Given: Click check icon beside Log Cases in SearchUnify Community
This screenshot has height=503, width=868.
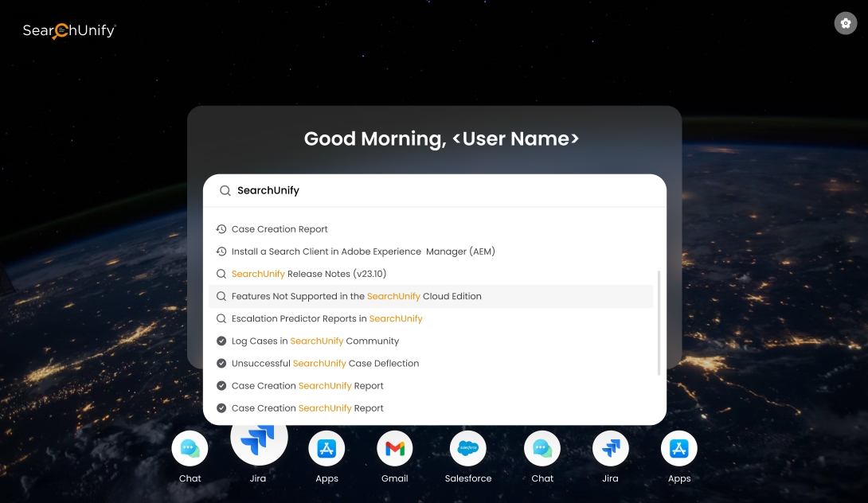Looking at the screenshot, I should (221, 341).
